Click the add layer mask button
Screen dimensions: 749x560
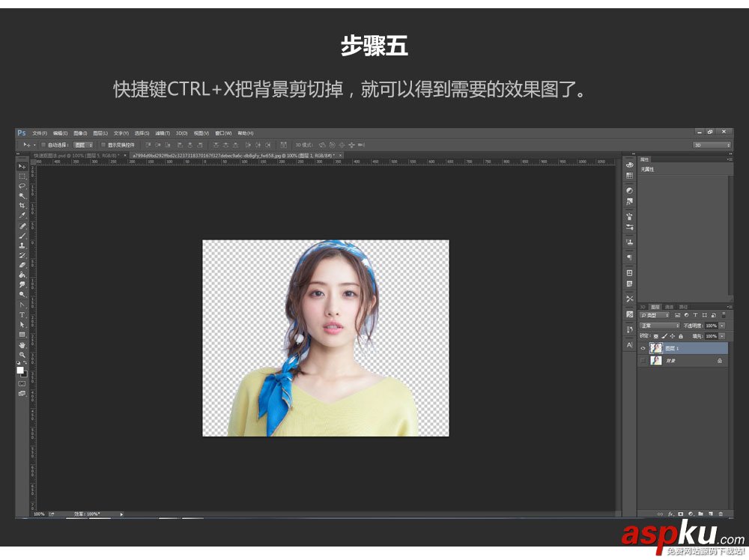pyautogui.click(x=681, y=514)
